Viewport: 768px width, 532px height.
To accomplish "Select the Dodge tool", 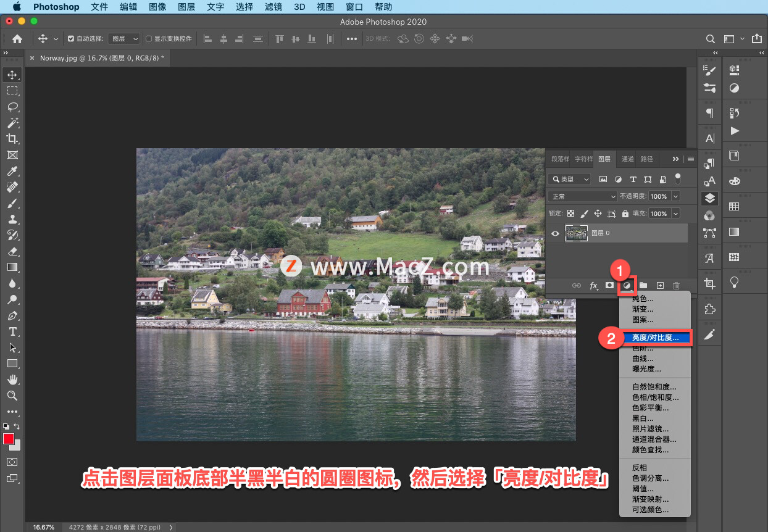I will 12,299.
